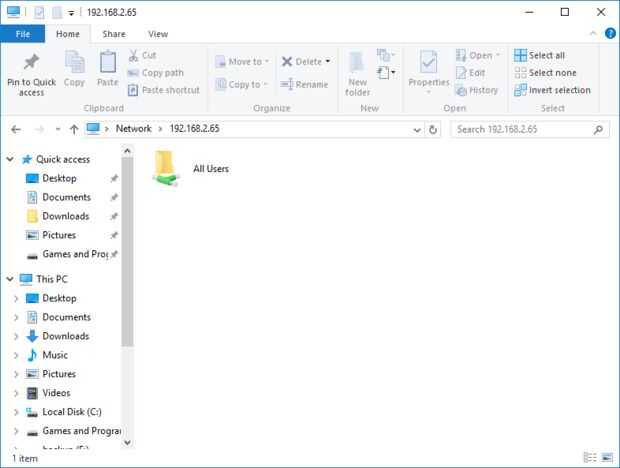Open the File tab
The width and height of the screenshot is (620, 468).
[23, 34]
